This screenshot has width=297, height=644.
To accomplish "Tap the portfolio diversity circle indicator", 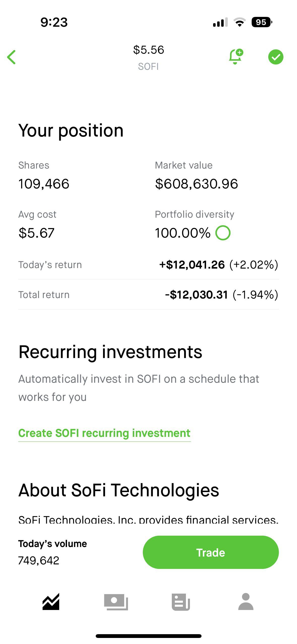I will (x=223, y=233).
